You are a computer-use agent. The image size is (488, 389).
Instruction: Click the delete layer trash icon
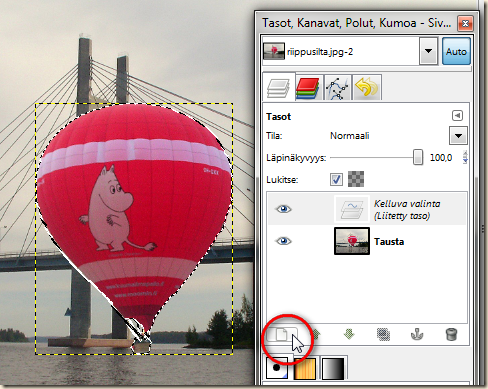click(x=451, y=334)
